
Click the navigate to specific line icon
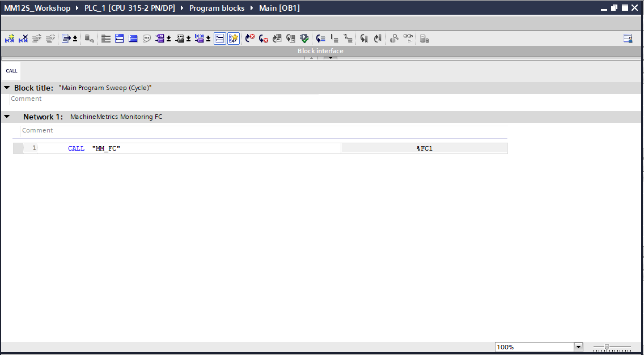321,39
